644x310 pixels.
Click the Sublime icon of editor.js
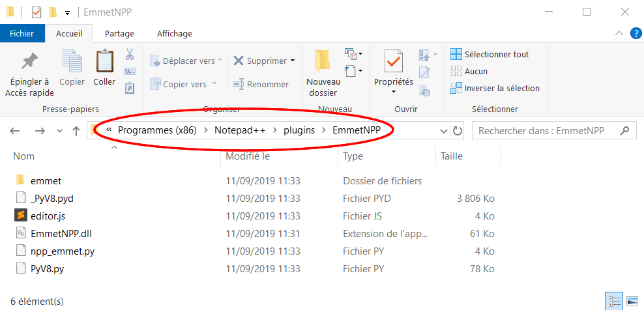tap(21, 216)
